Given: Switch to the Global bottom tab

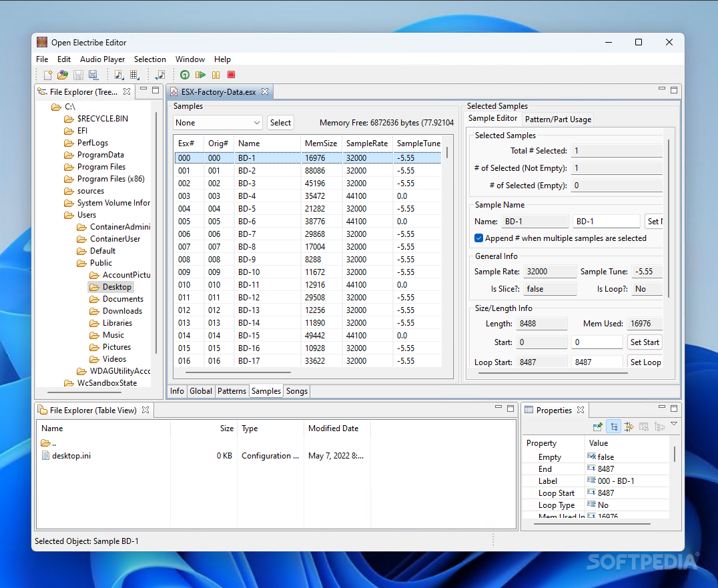Looking at the screenshot, I should 201,391.
